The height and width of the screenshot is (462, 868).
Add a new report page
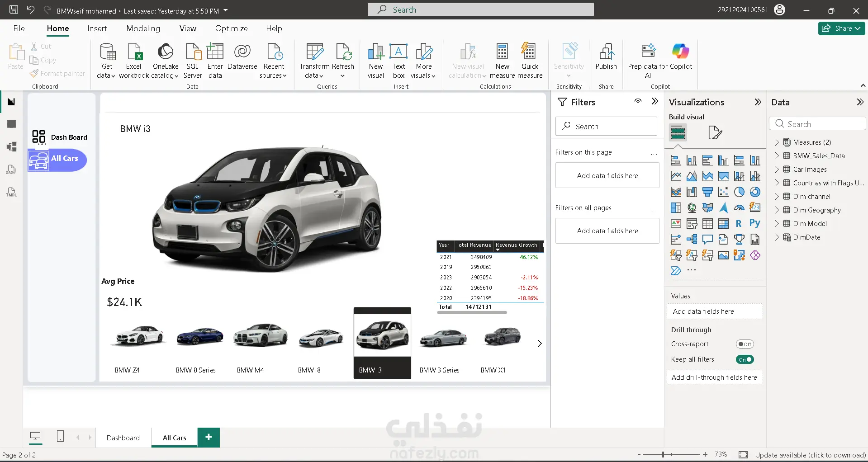coord(209,437)
